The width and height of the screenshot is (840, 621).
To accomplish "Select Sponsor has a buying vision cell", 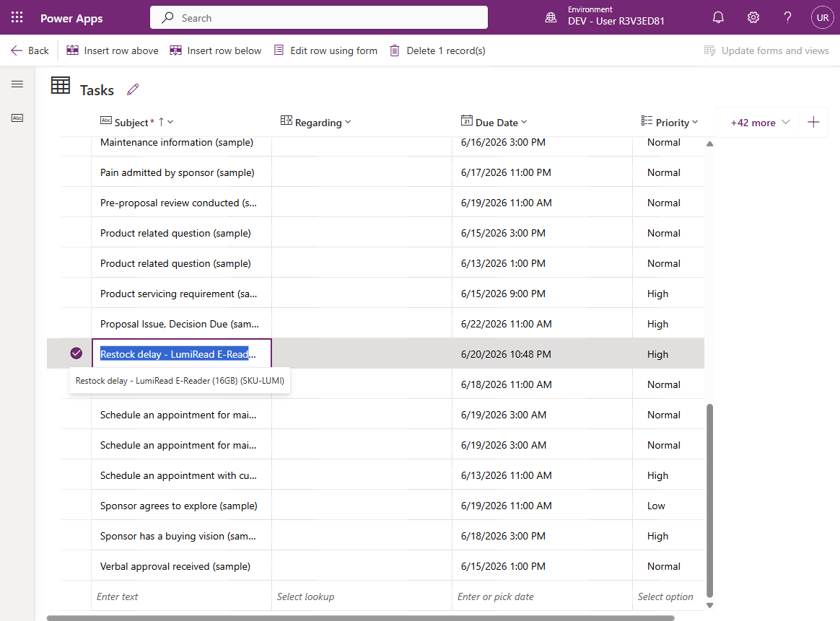I will pos(182,535).
